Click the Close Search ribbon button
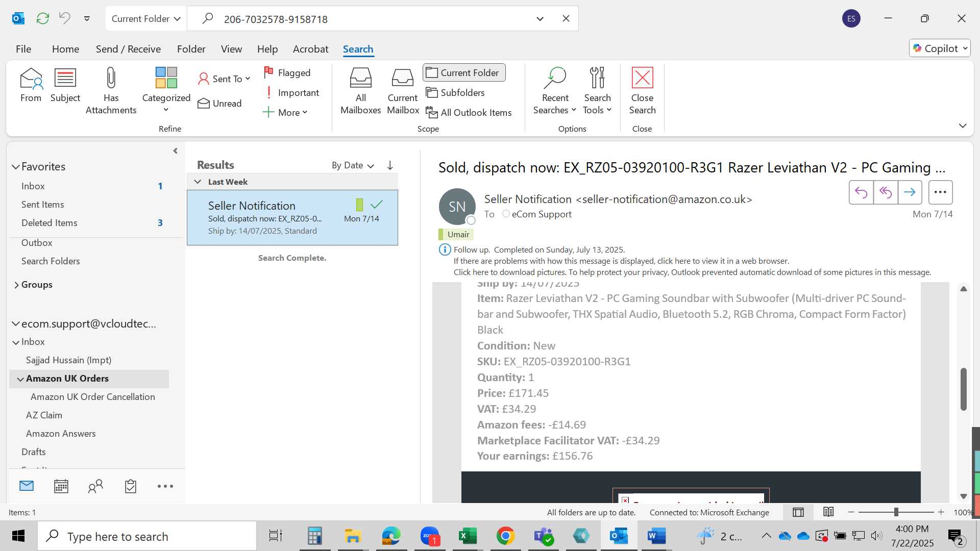This screenshot has width=980, height=551. tap(642, 91)
